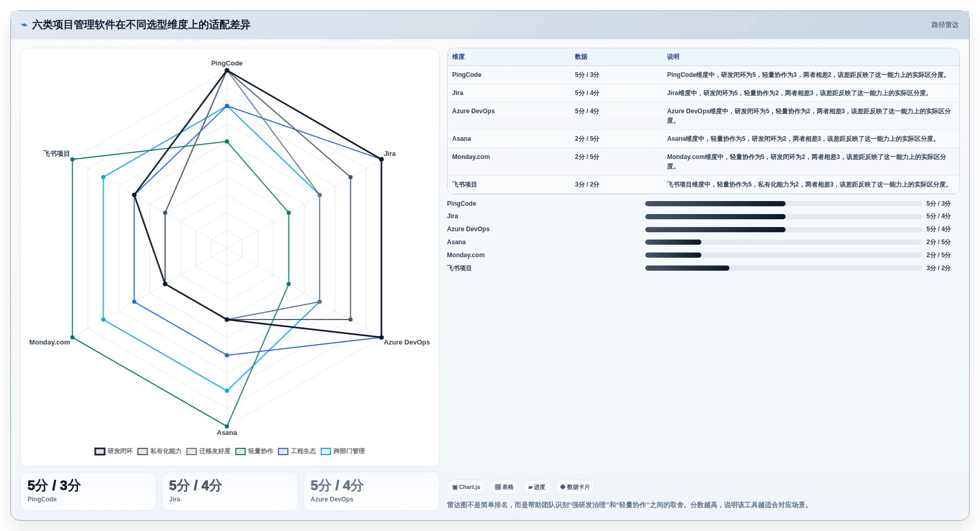Click the Monday.com progress bar

(x=783, y=255)
